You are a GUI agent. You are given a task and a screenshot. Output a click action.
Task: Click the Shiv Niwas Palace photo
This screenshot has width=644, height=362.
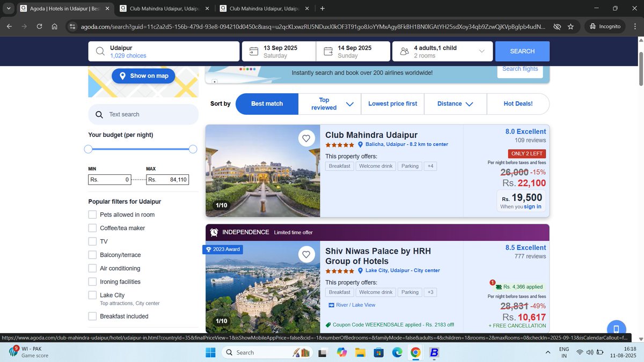point(263,287)
